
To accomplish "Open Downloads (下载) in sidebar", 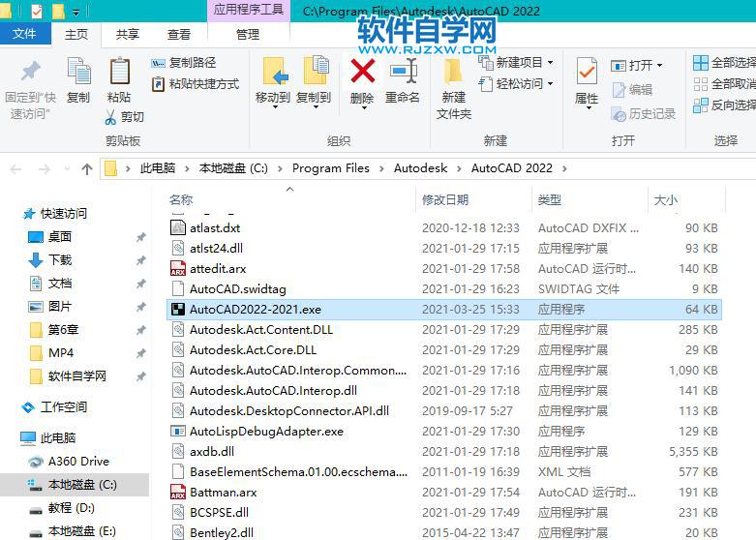I will pos(60,260).
